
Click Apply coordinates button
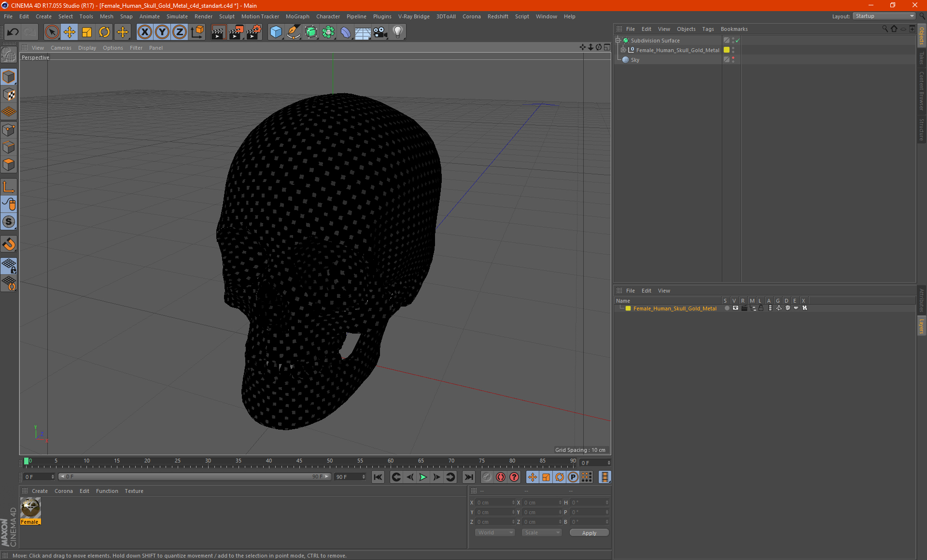click(x=589, y=533)
